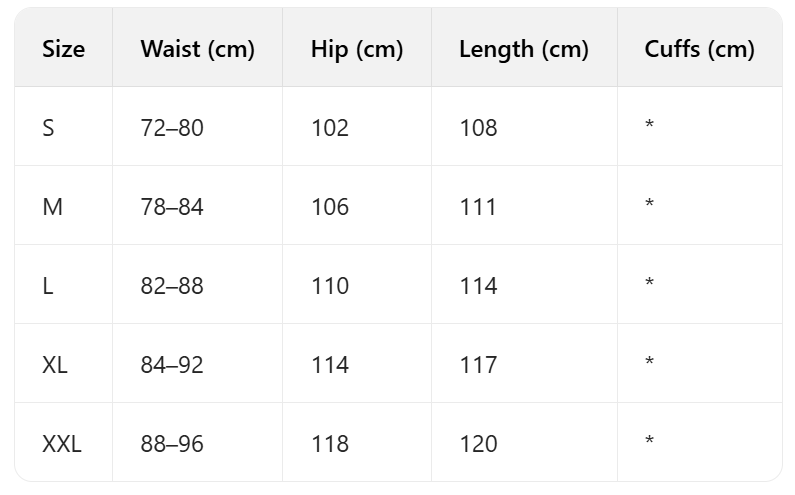Click the Waist (cm) column header

197,49
